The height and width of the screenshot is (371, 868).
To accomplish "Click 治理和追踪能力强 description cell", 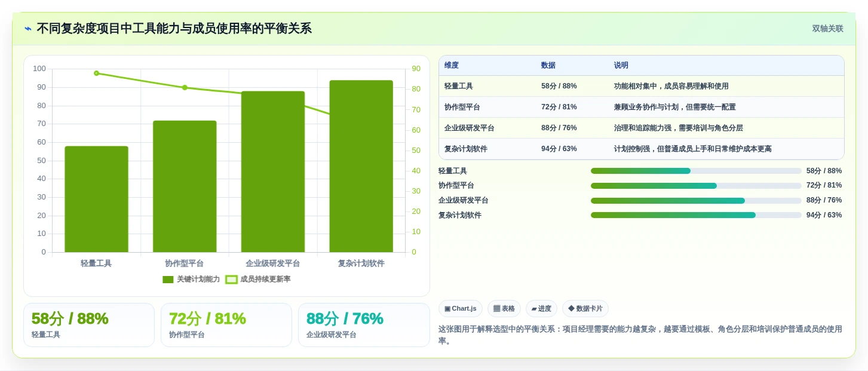I will click(726, 128).
